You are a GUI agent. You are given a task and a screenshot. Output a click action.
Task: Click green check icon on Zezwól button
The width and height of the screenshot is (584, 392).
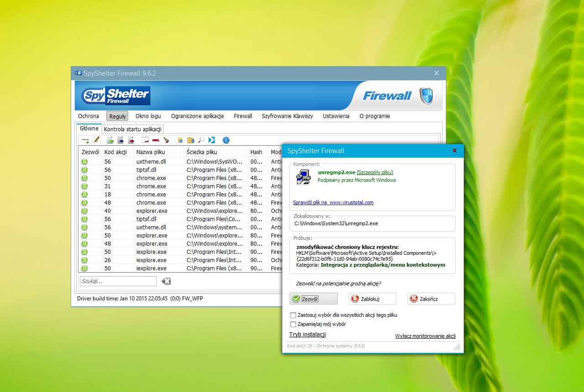[296, 299]
